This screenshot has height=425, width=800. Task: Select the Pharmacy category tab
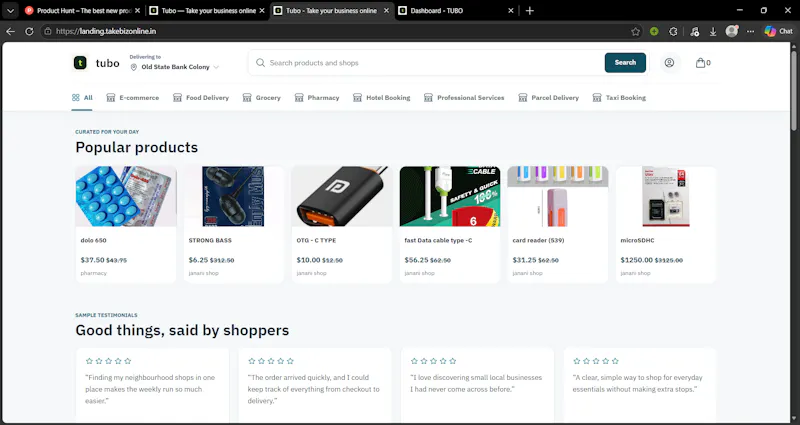(x=317, y=97)
